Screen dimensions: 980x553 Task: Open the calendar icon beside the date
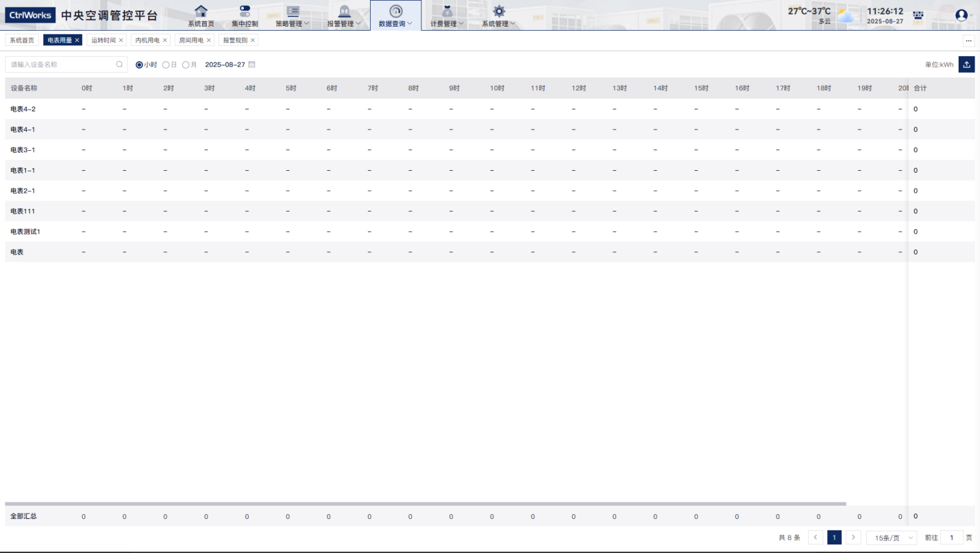(252, 65)
